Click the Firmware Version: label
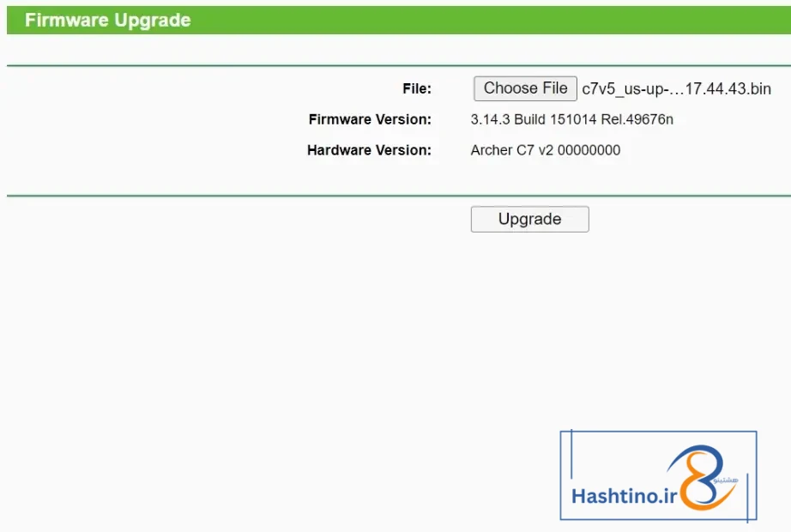Viewport: 791px width, 532px height. coord(370,119)
